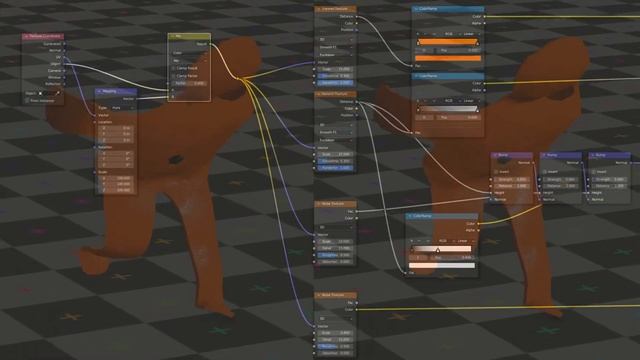
Task: Open Smooth F1 dropdown on uppermost Voronoi node
Action: click(336, 47)
